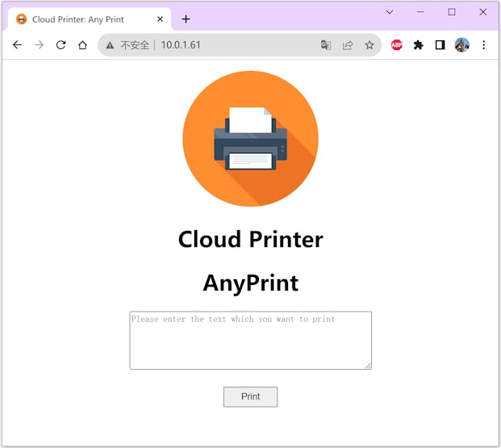Open the extensions puzzle menu
Screen dimensions: 501x448
[x=418, y=45]
